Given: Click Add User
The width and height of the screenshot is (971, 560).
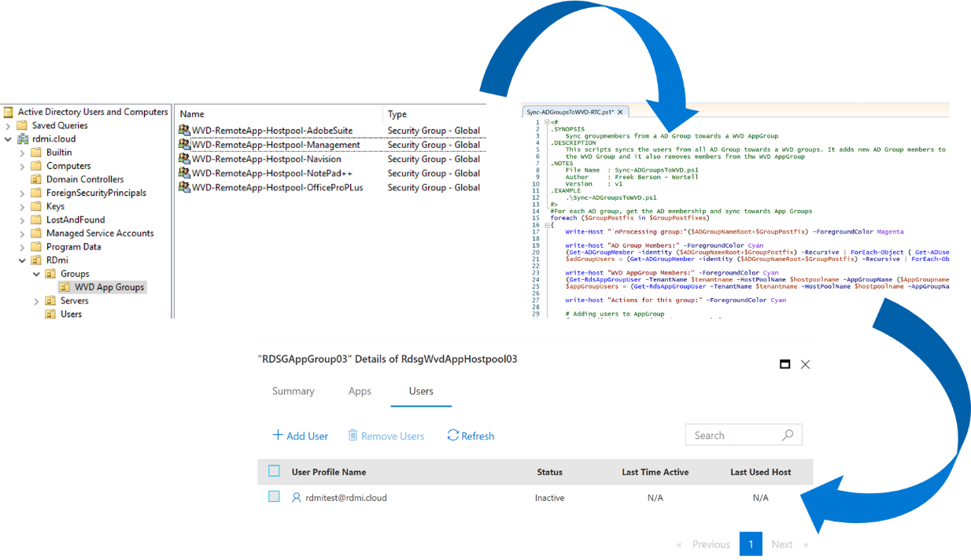Looking at the screenshot, I should 300,436.
